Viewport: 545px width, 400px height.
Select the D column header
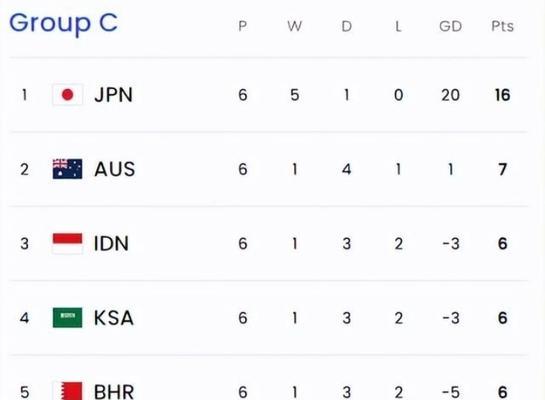(x=347, y=26)
